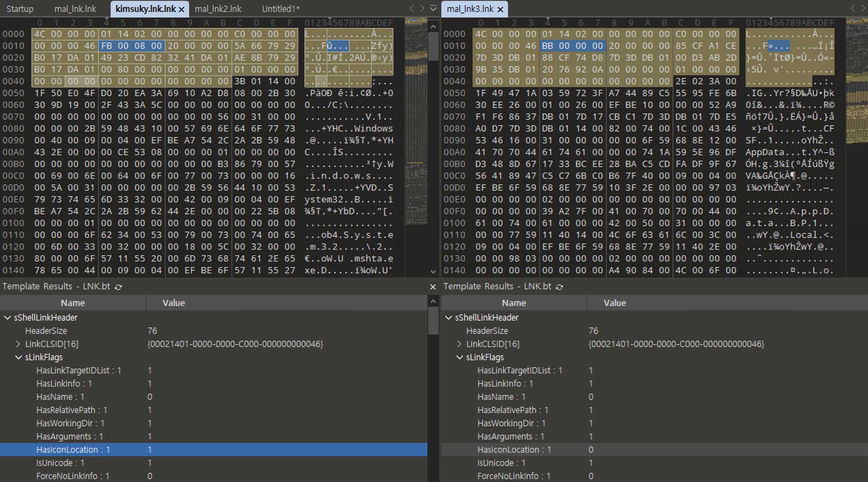The width and height of the screenshot is (868, 482).
Task: Open the Startup tab
Action: (x=20, y=9)
